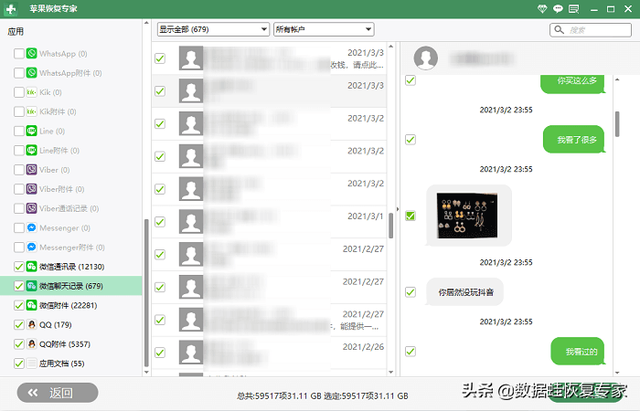Click chat panel scroll-up arrow

pos(617,80)
